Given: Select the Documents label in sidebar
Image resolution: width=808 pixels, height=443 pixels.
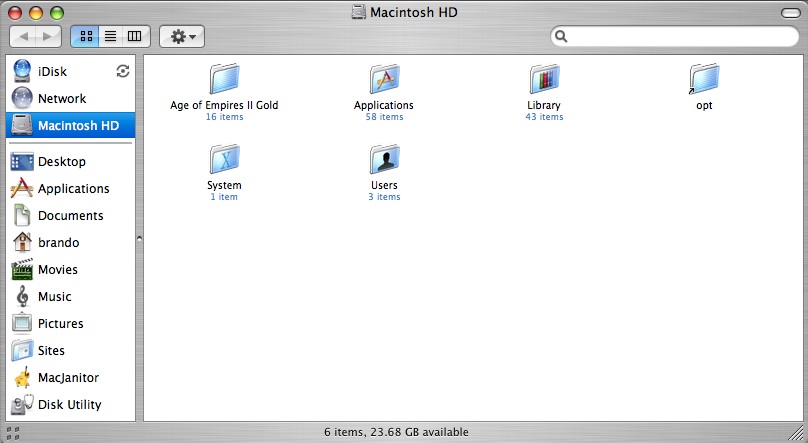Looking at the screenshot, I should pyautogui.click(x=71, y=216).
